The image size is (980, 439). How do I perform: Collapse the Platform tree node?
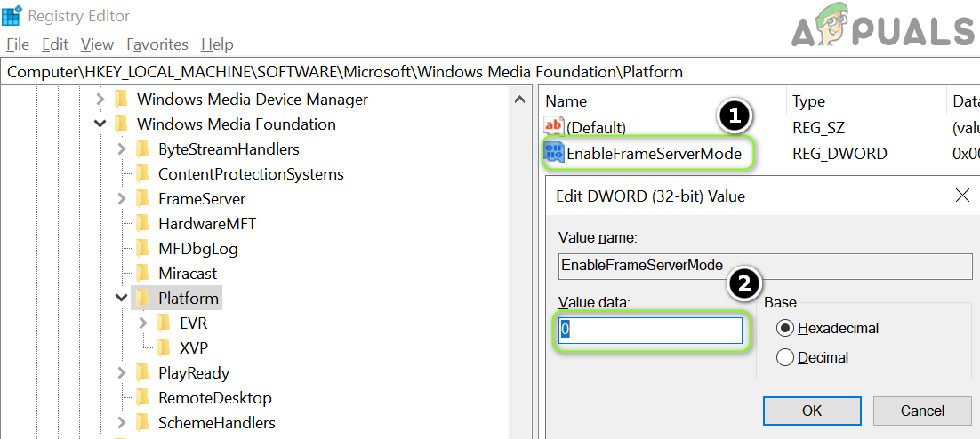[122, 299]
